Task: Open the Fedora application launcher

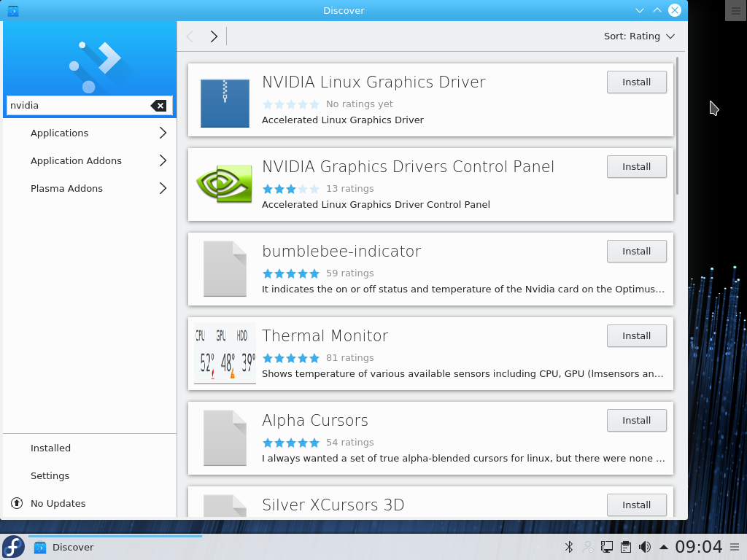Action: click(13, 547)
